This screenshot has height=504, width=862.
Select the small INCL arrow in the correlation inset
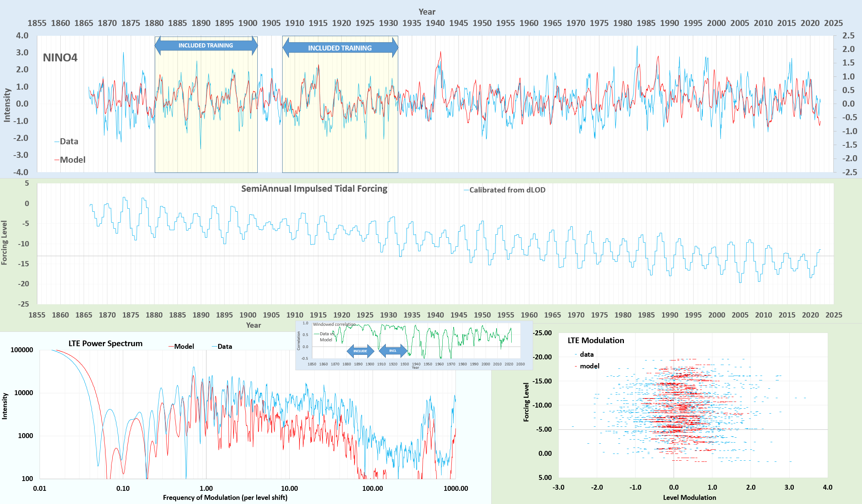(x=393, y=351)
